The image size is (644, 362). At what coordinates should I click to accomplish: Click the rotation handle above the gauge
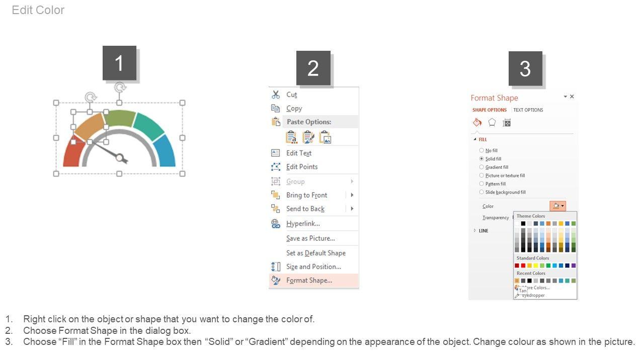pos(120,88)
